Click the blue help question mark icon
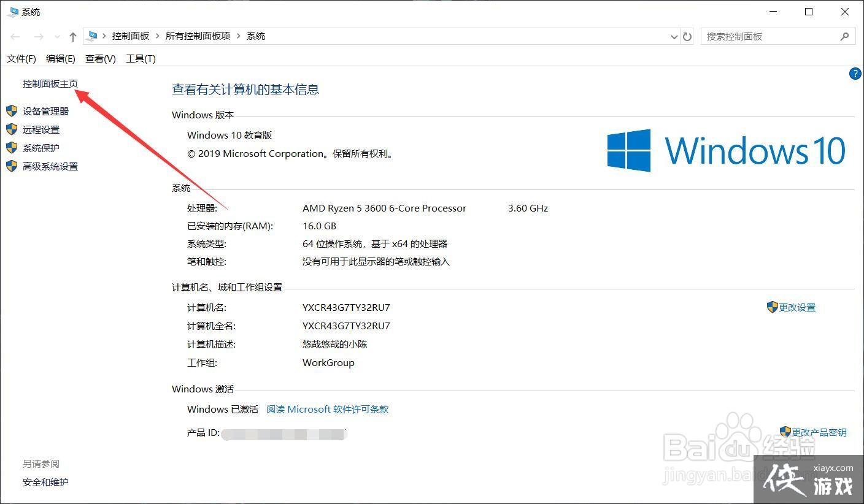Screen dimensions: 864x504 (x=855, y=74)
